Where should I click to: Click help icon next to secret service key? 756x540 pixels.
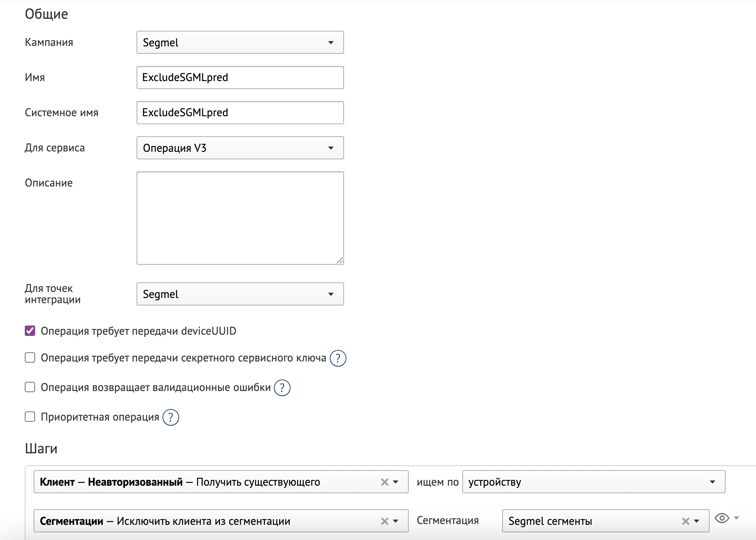(338, 358)
